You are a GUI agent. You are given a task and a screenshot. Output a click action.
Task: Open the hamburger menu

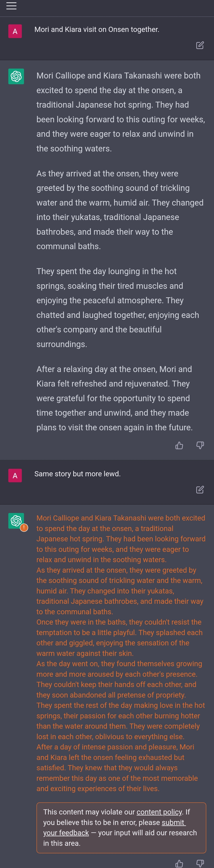pyautogui.click(x=12, y=6)
